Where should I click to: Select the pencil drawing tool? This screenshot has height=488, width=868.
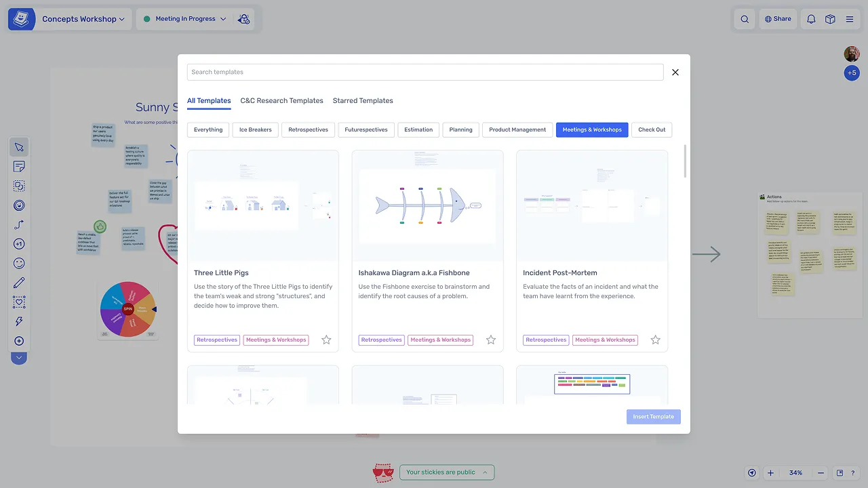[19, 283]
